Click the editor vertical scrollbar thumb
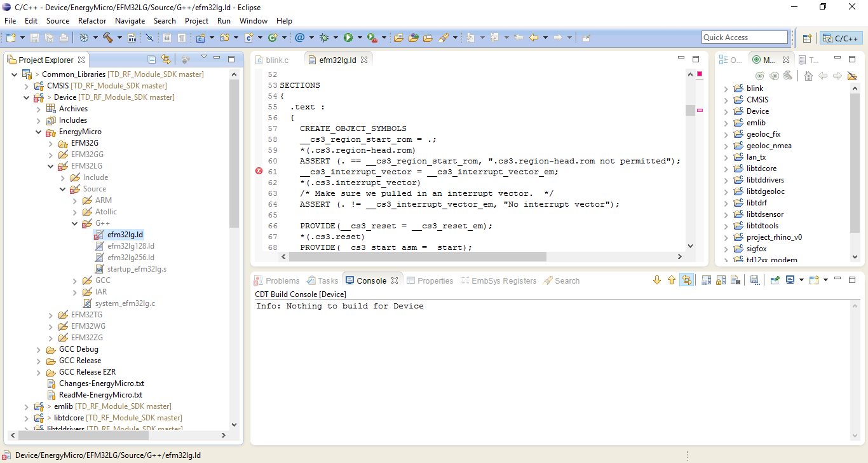 click(x=690, y=110)
